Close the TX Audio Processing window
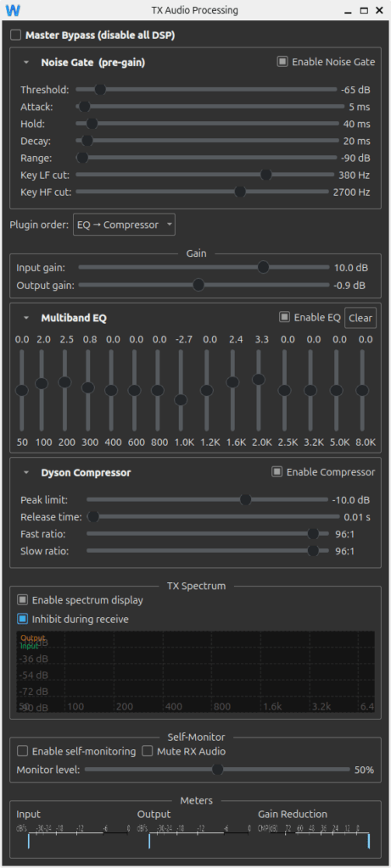 379,10
